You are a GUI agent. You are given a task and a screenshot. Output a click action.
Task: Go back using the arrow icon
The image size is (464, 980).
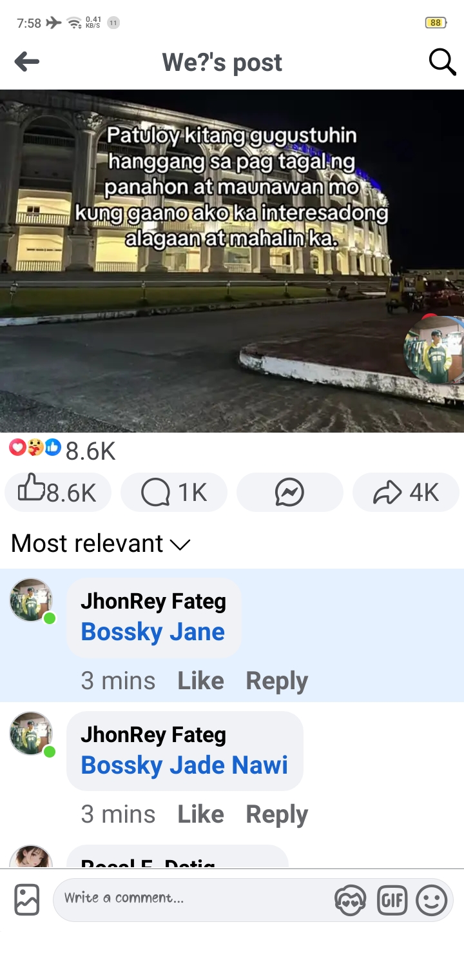(26, 62)
